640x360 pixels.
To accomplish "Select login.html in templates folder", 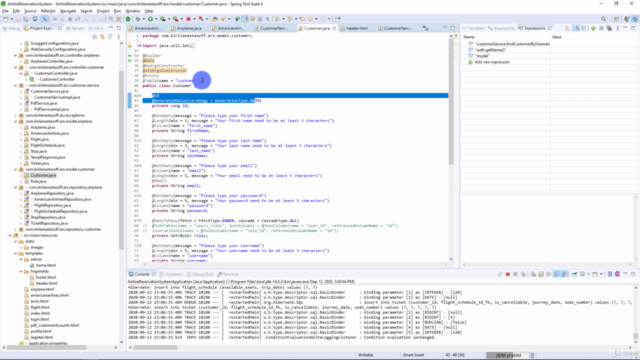I will 40,319.
